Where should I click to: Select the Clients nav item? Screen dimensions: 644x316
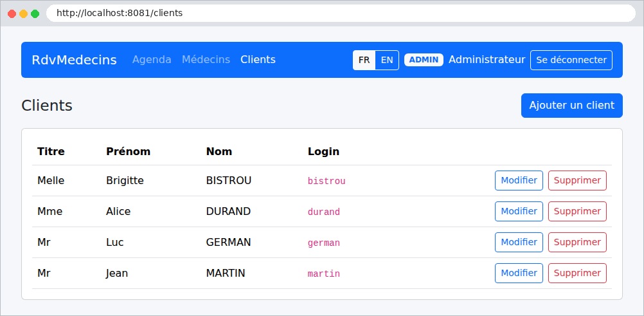[258, 60]
